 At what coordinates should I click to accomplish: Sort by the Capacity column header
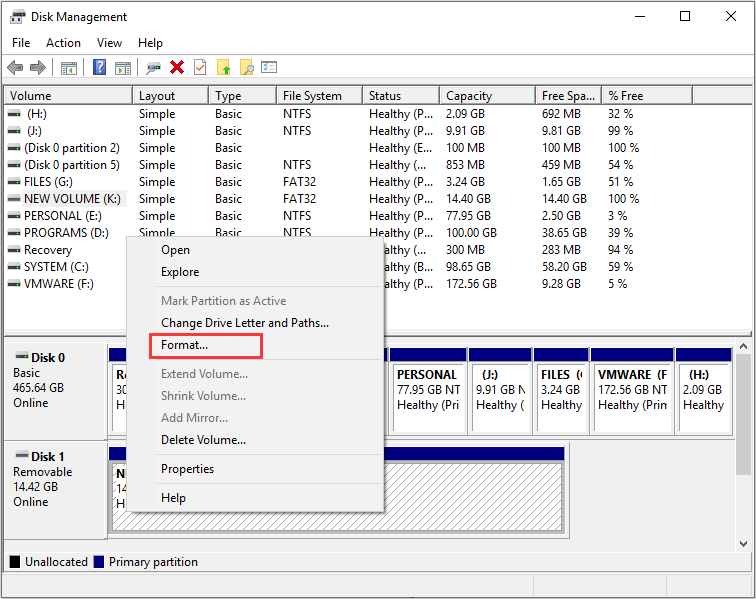tap(469, 96)
